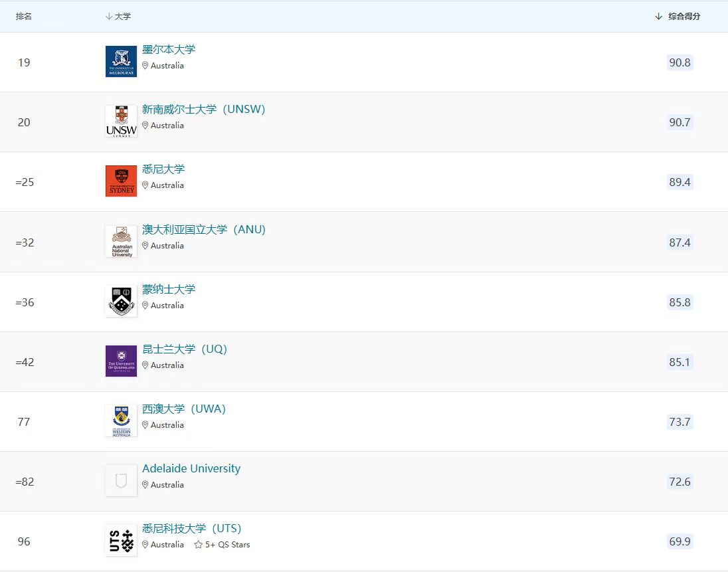Click the Australian National University logo
The height and width of the screenshot is (572, 728).
[x=121, y=242]
